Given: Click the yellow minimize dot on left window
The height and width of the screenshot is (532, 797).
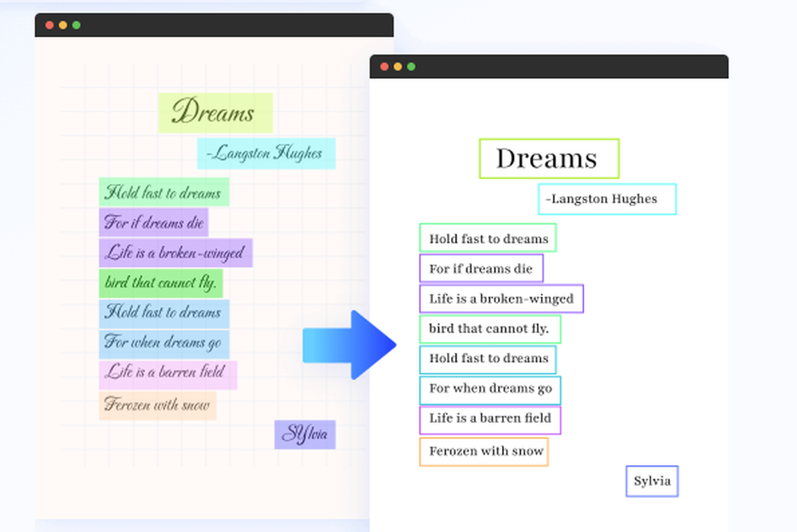Looking at the screenshot, I should pos(63,25).
